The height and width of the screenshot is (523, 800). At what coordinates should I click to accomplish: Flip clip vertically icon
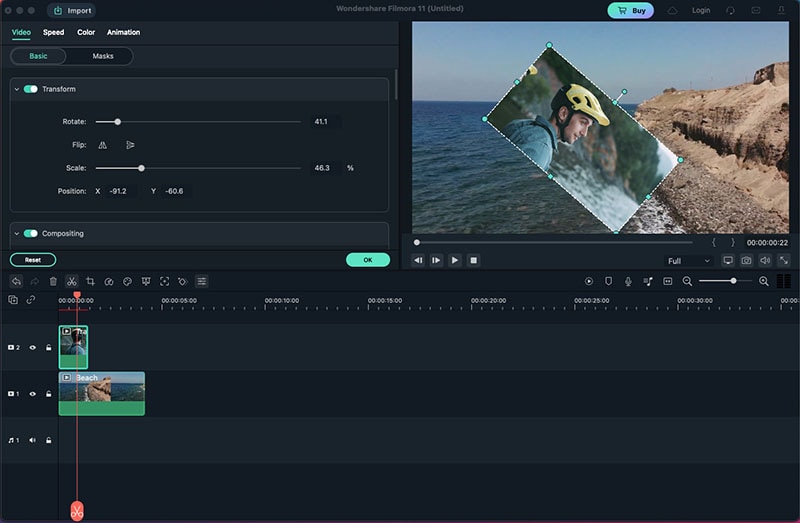click(130, 145)
